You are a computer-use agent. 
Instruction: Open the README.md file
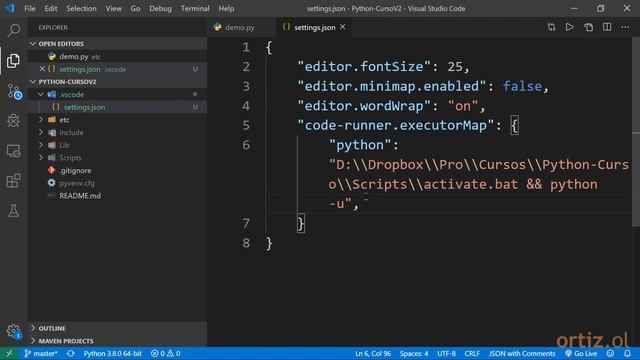pyautogui.click(x=80, y=196)
